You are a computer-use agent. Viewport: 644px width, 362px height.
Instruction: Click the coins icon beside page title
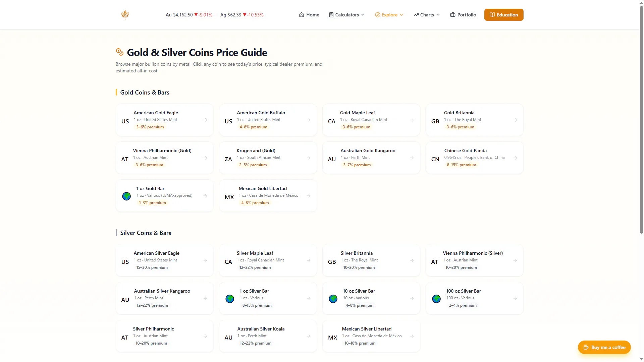[120, 52]
